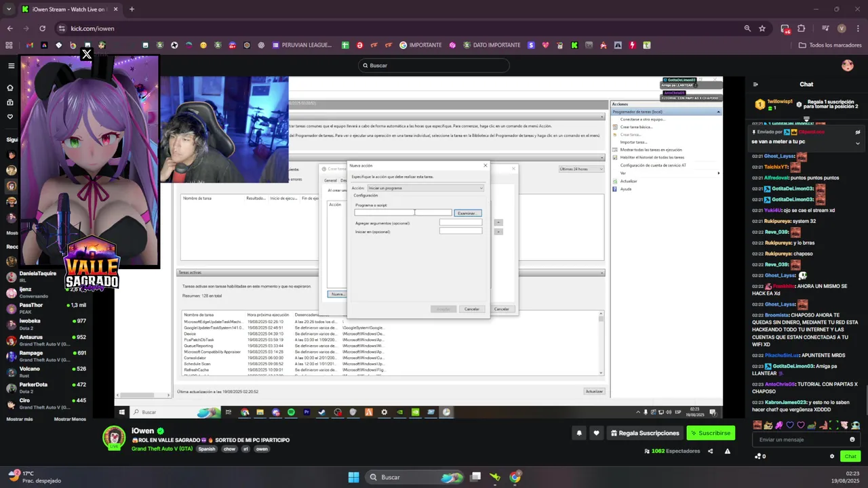The height and width of the screenshot is (488, 868).
Task: Reload the page with refresh icon
Action: (x=42, y=28)
